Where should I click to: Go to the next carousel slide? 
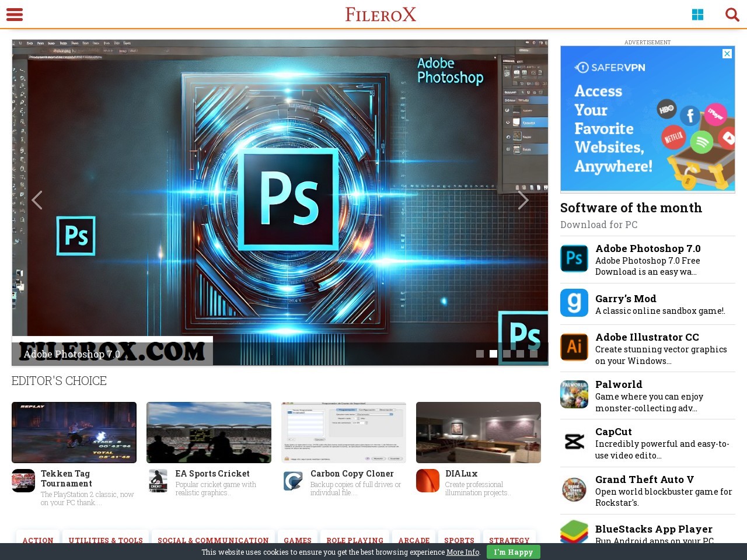(x=523, y=200)
